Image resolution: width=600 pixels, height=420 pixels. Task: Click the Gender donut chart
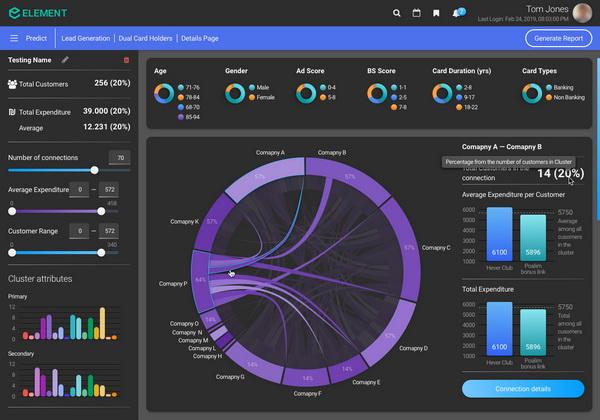[x=234, y=93]
